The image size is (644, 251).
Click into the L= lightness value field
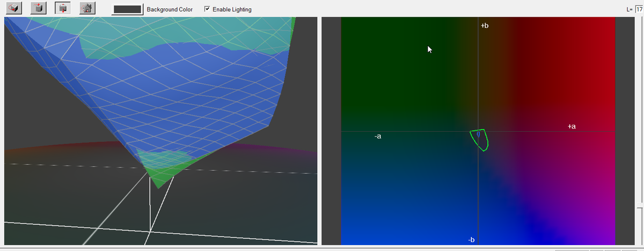[639, 10]
